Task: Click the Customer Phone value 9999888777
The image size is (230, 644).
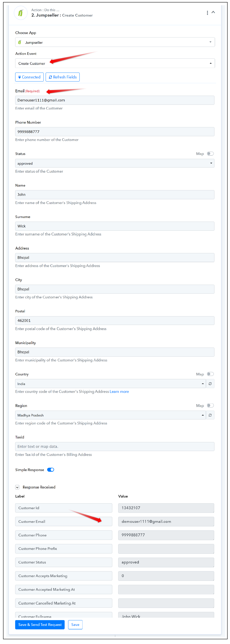Action: tap(166, 535)
